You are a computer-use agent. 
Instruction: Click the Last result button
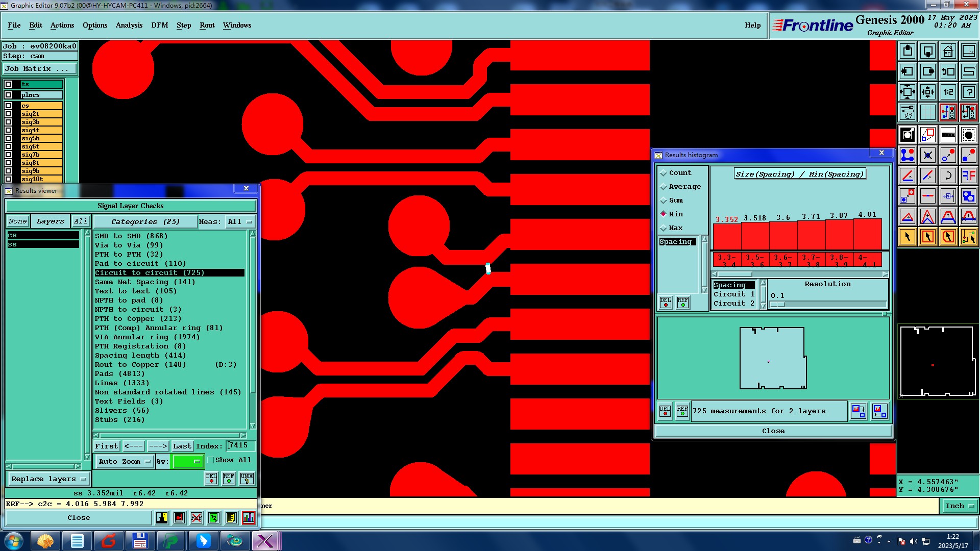(x=182, y=446)
